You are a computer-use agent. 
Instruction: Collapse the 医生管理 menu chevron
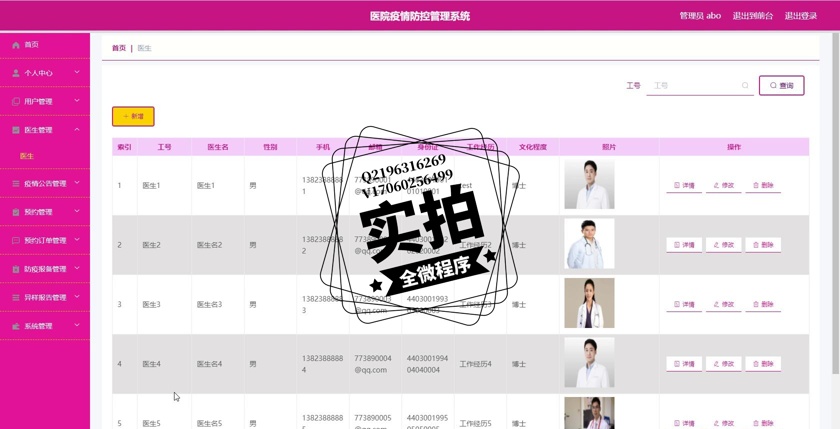[77, 129]
